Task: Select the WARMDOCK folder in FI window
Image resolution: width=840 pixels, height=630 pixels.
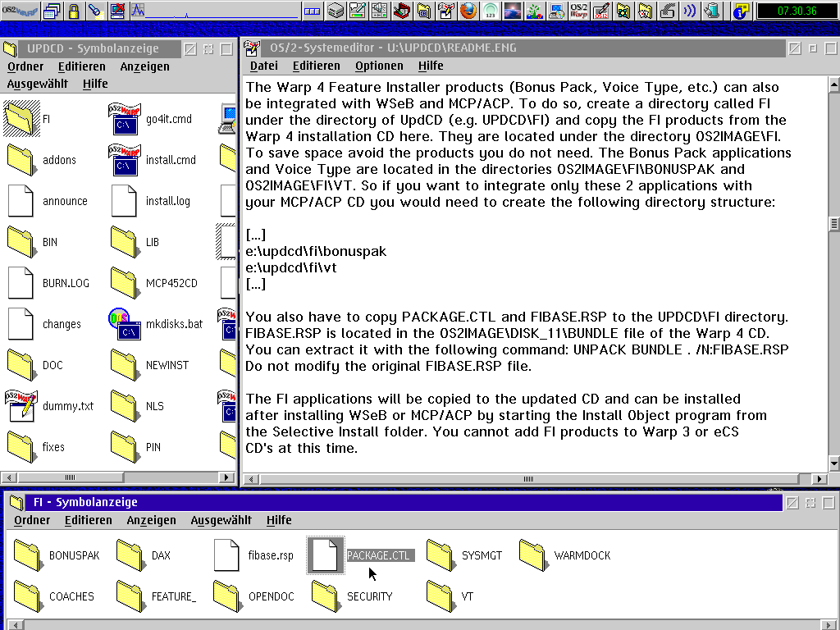Action: (x=533, y=555)
